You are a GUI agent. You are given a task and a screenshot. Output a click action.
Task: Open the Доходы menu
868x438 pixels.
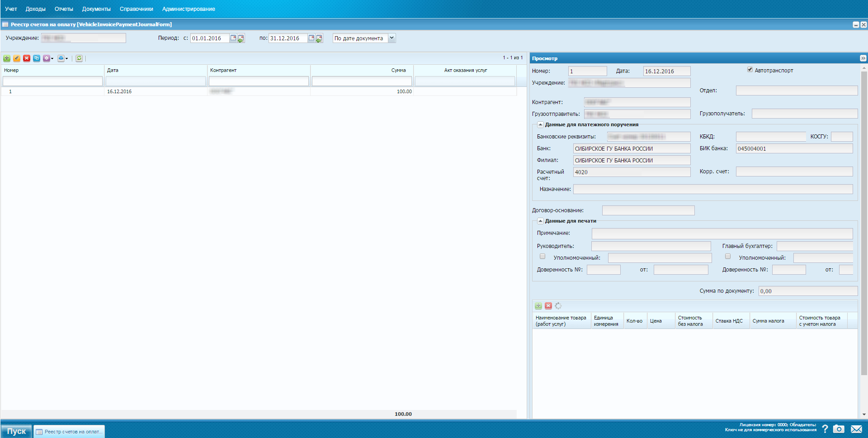(x=35, y=9)
